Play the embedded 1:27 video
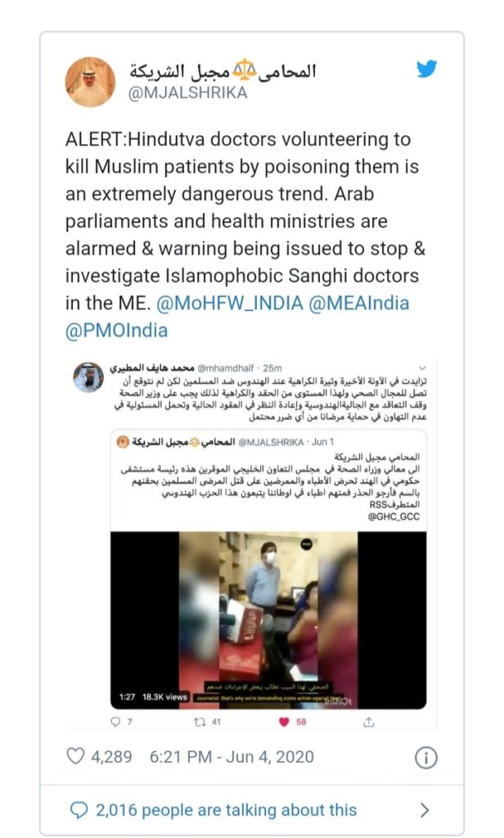This screenshot has height=838, width=504. pyautogui.click(x=268, y=620)
